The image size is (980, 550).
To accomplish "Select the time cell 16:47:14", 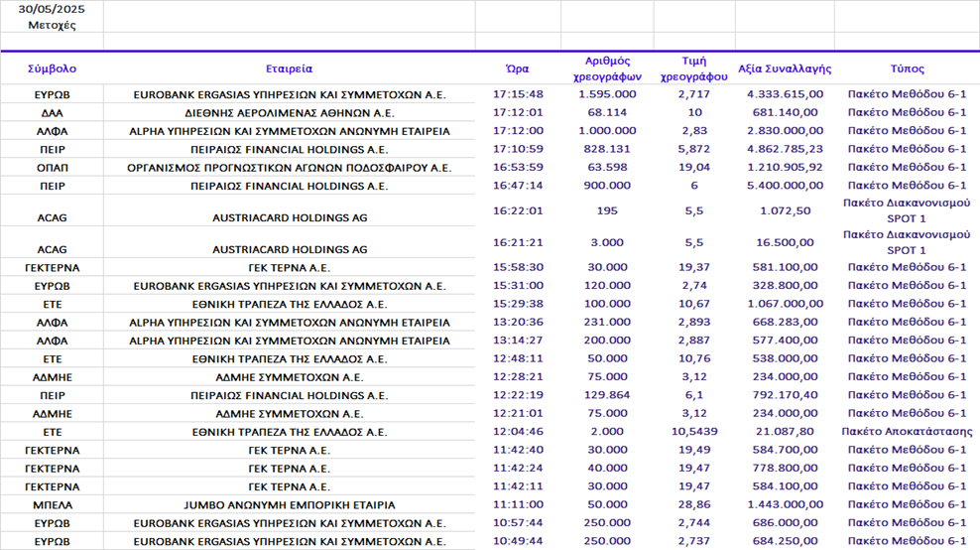I will tap(518, 186).
